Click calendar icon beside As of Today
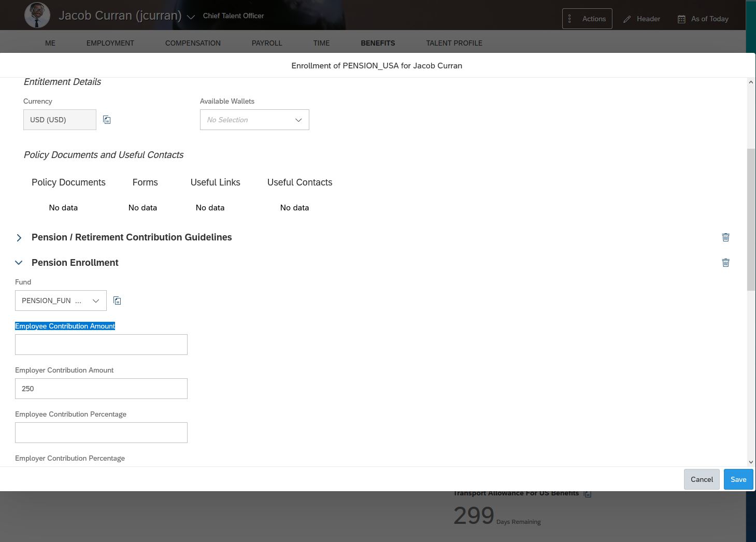The height and width of the screenshot is (542, 756). pos(681,19)
